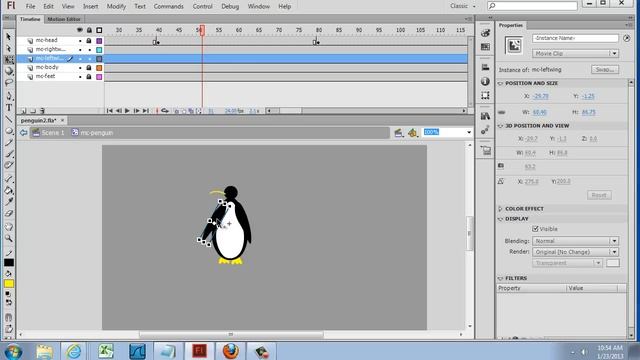Select the 3D Rotation tool
640x360 pixels.
[9, 71]
